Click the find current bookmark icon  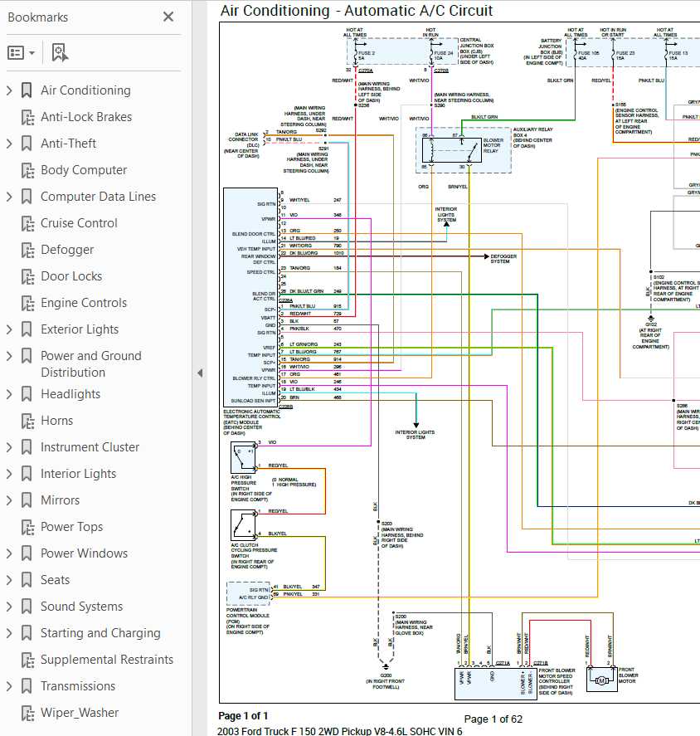(60, 52)
